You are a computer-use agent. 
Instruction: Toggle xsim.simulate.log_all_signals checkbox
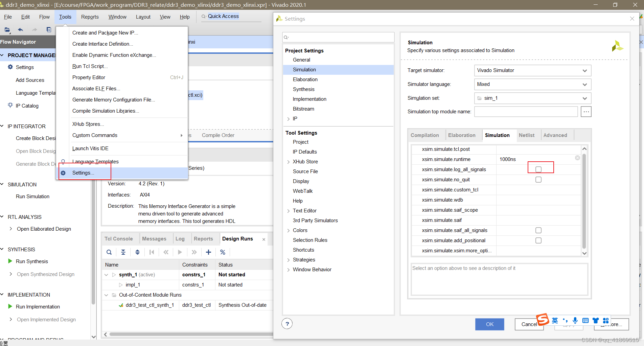(x=538, y=169)
